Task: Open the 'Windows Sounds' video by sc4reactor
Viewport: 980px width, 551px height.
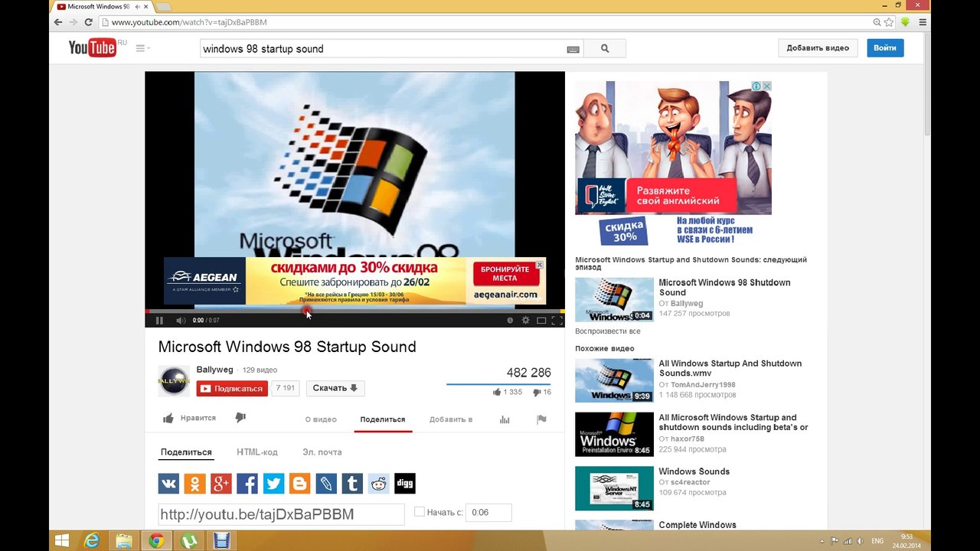Action: click(x=694, y=471)
